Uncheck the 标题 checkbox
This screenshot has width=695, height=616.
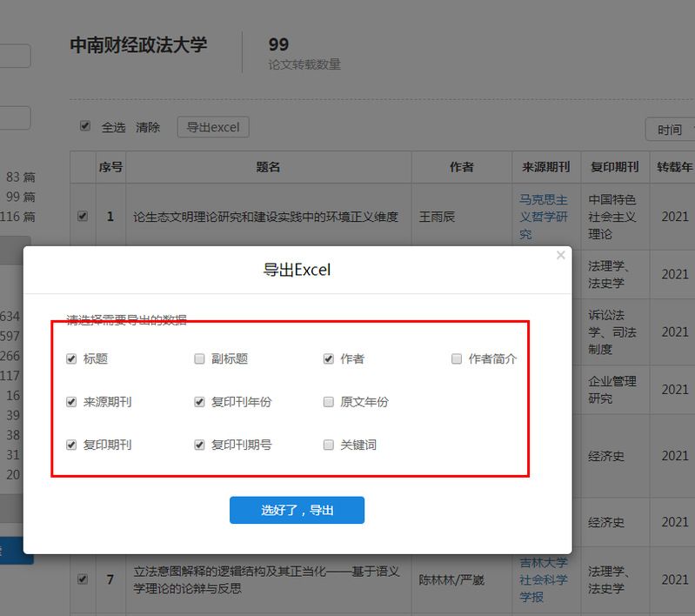point(71,358)
